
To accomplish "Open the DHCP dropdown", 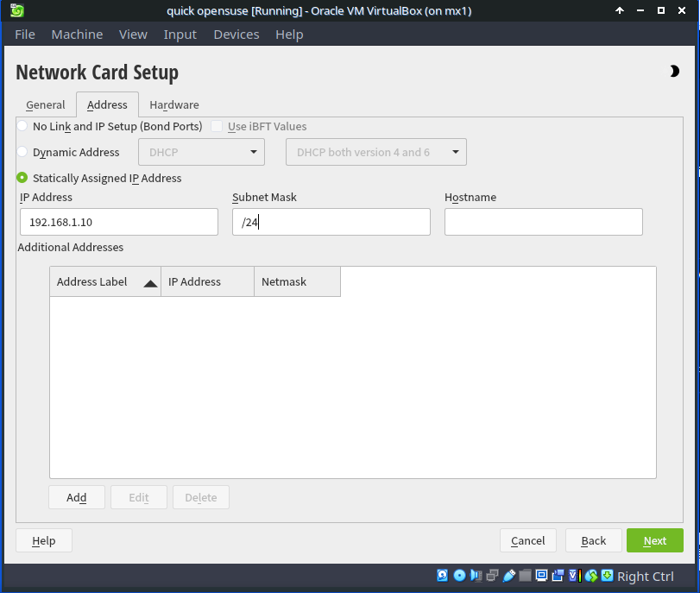I will coord(201,152).
